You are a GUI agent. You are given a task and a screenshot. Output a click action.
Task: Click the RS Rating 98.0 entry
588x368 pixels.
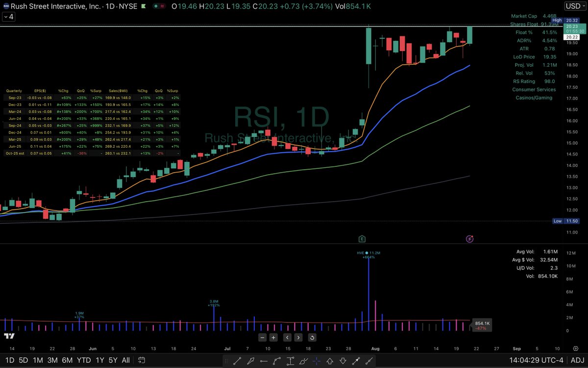click(534, 81)
